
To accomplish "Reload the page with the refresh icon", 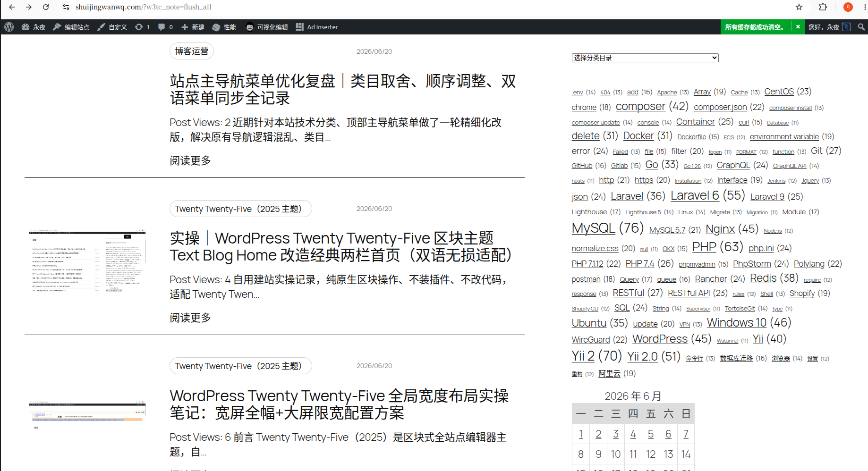I will point(46,7).
